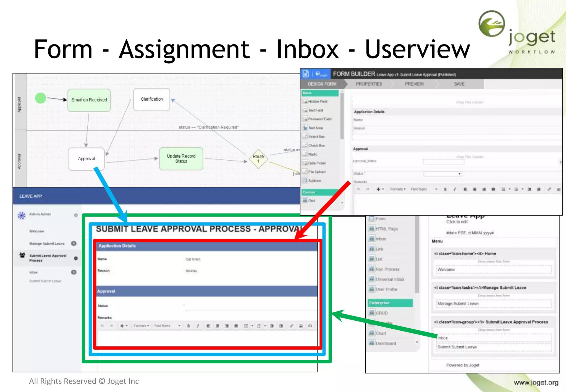The width and height of the screenshot is (566, 392).
Task: Click the Universal Inbox element icon
Action: pyautogui.click(x=372, y=279)
